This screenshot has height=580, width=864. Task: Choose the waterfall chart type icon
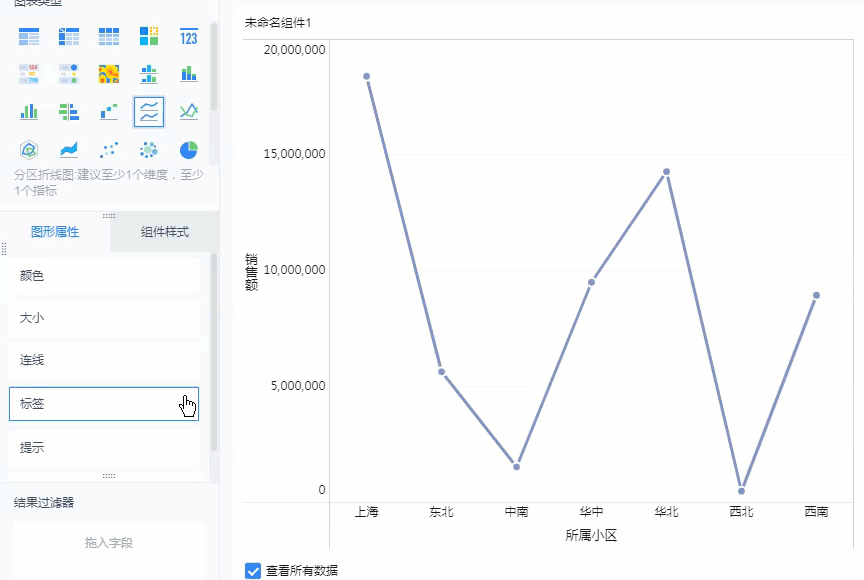pyautogui.click(x=108, y=111)
